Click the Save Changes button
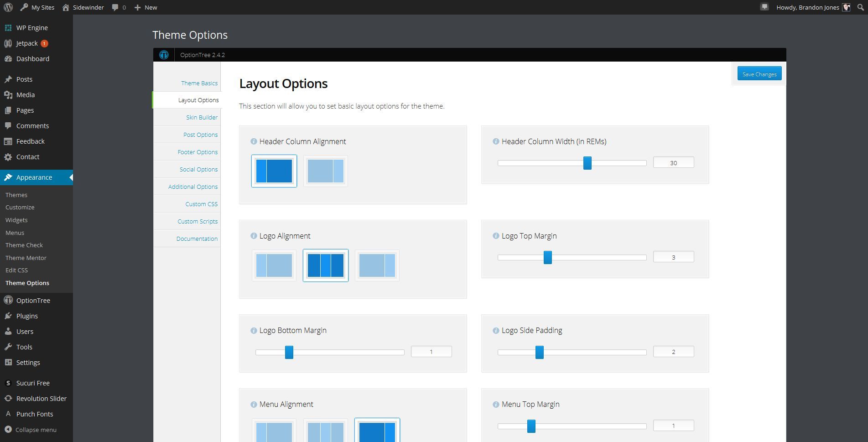This screenshot has width=868, height=442. click(759, 74)
